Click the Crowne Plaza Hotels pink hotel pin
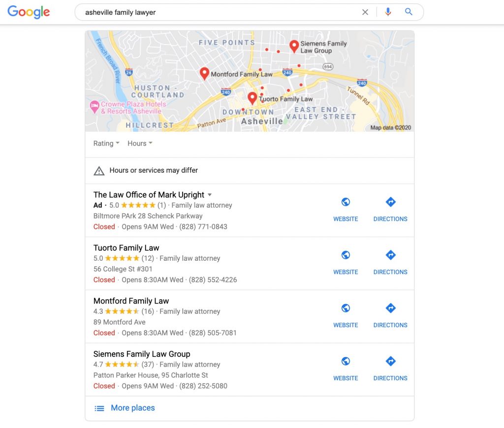This screenshot has height=428, width=504. click(x=94, y=107)
